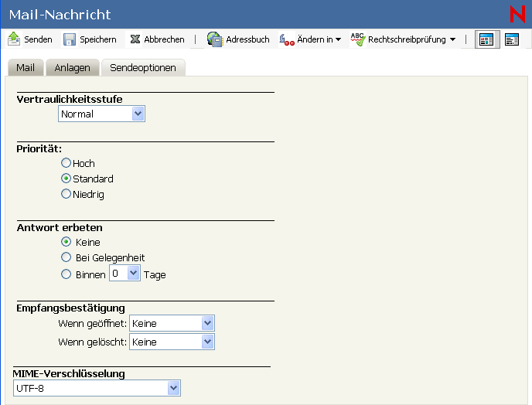Click the MIME-Verschlüsselung heading
The height and width of the screenshot is (405, 532).
(69, 373)
